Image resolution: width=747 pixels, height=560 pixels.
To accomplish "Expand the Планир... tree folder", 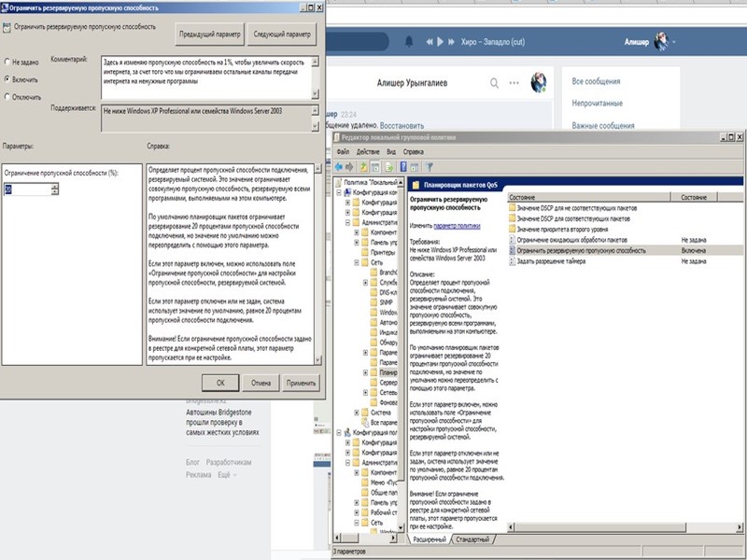I will click(x=365, y=372).
